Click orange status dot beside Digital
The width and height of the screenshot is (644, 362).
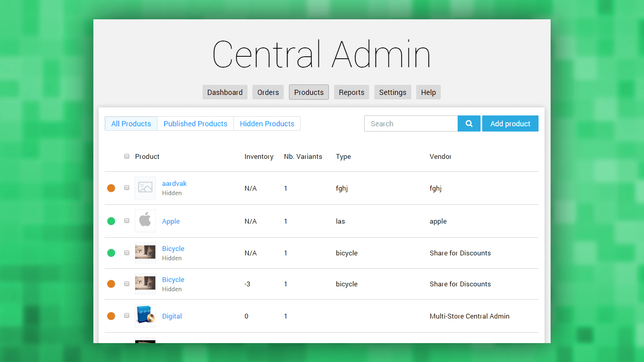111,316
